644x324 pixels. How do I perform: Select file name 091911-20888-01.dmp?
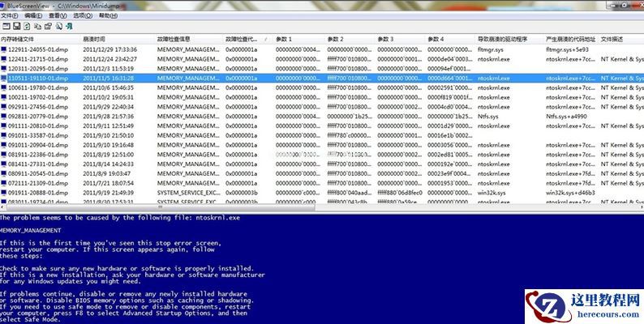pos(38,193)
